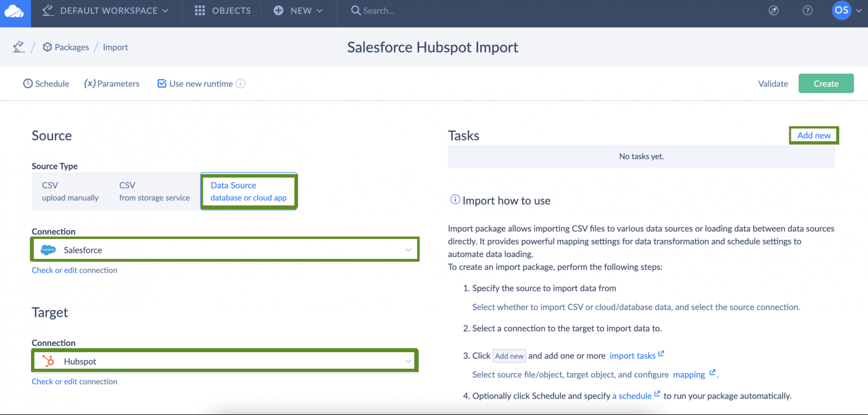Click the Create button
This screenshot has width=868, height=415.
coord(826,83)
